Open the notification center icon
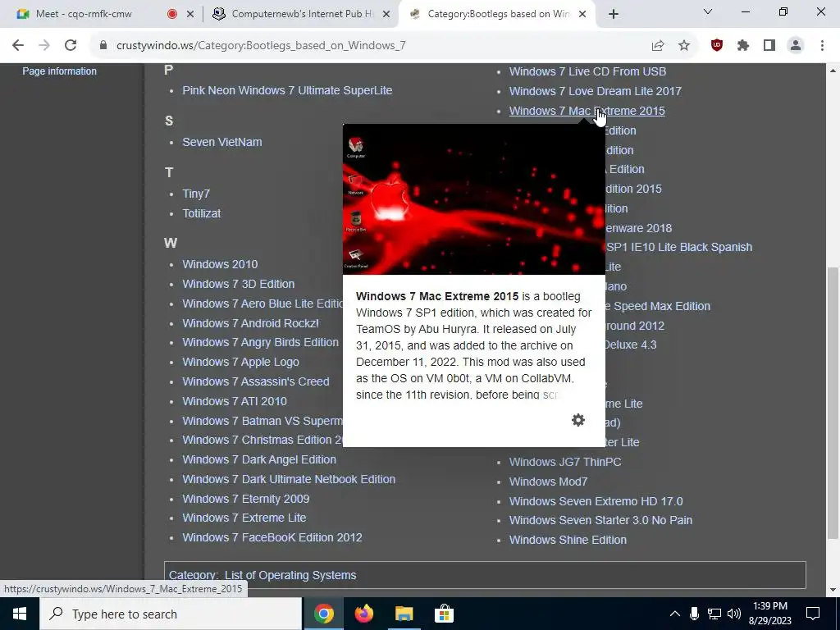Screen dimensions: 840x630 tap(813, 614)
